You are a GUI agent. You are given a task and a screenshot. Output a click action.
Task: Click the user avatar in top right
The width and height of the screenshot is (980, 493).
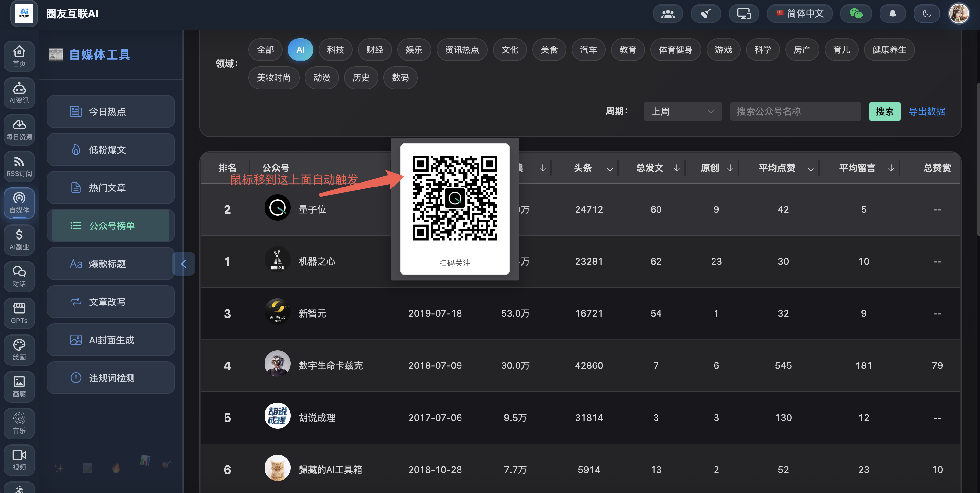959,14
